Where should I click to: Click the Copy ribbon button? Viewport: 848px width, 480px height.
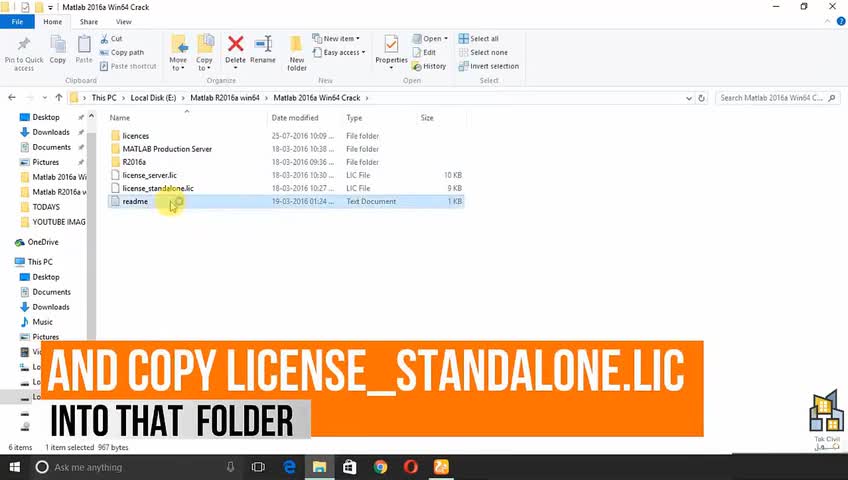(x=58, y=50)
